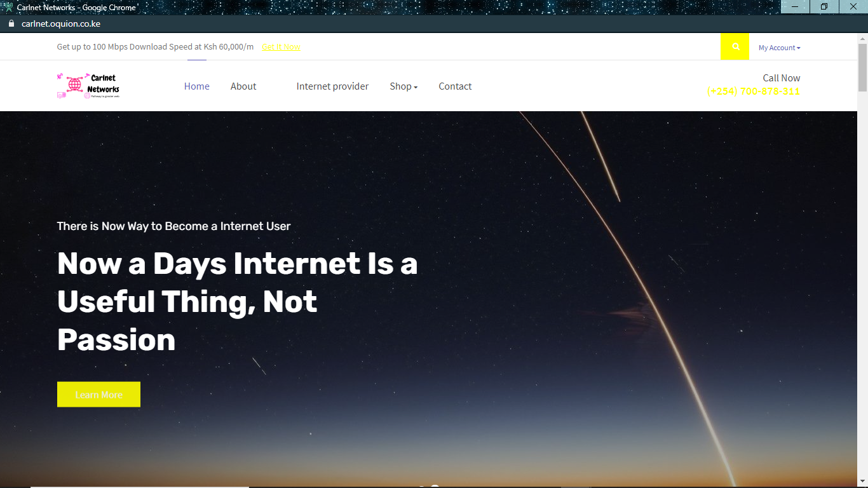The image size is (868, 488).
Task: Click the carlnet.oquion.co.ke address field
Action: point(61,24)
